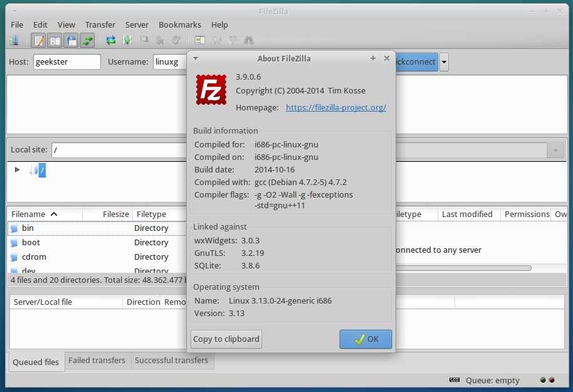Open the remote site path dropdown
Image resolution: width=573 pixels, height=392 pixels.
(x=555, y=151)
